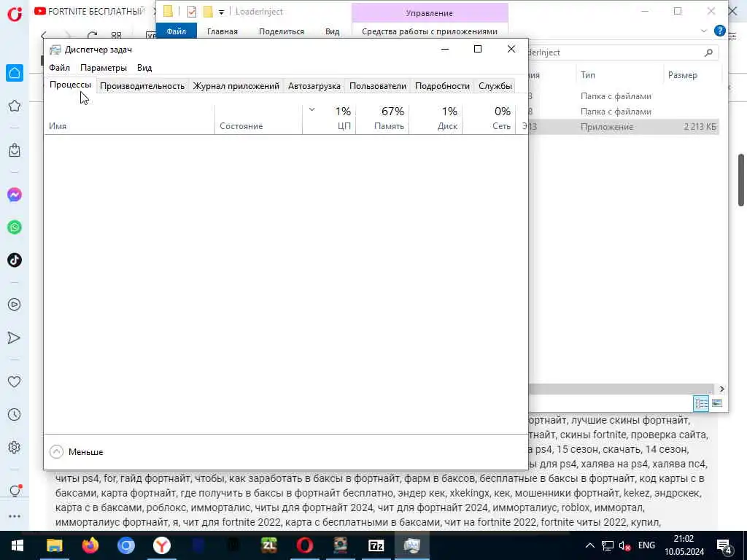Open Explorer quick access toolbar dropdown arrow
The height and width of the screenshot is (560, 747).
[x=221, y=12]
